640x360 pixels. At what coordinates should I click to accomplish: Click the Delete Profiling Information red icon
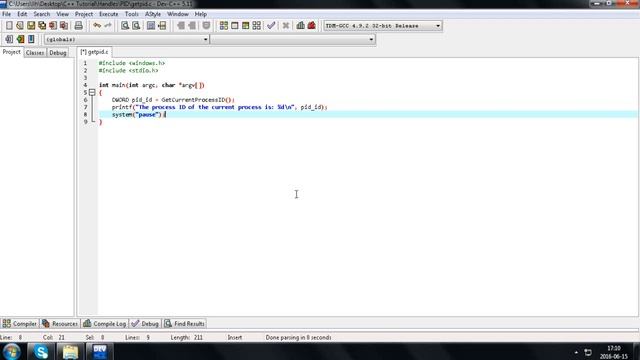click(312, 26)
